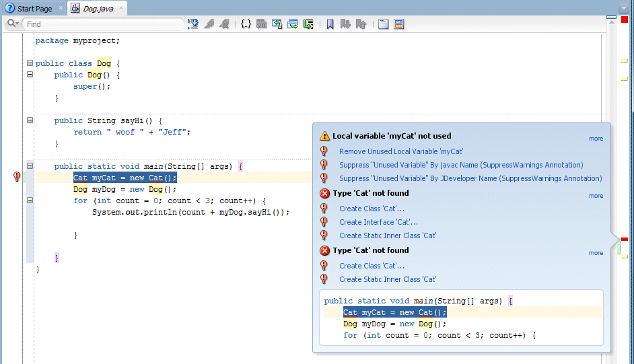Click the lowest yellow warning marker in margin
Viewport: 634px width, 364px height.
(625, 256)
